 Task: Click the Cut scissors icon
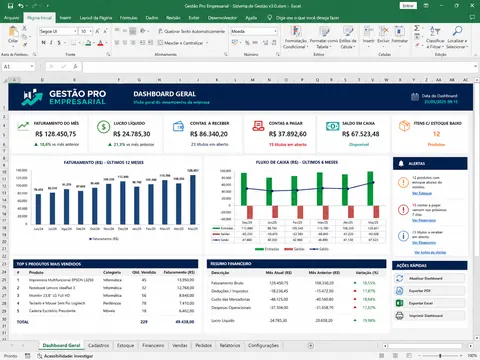coord(24,28)
